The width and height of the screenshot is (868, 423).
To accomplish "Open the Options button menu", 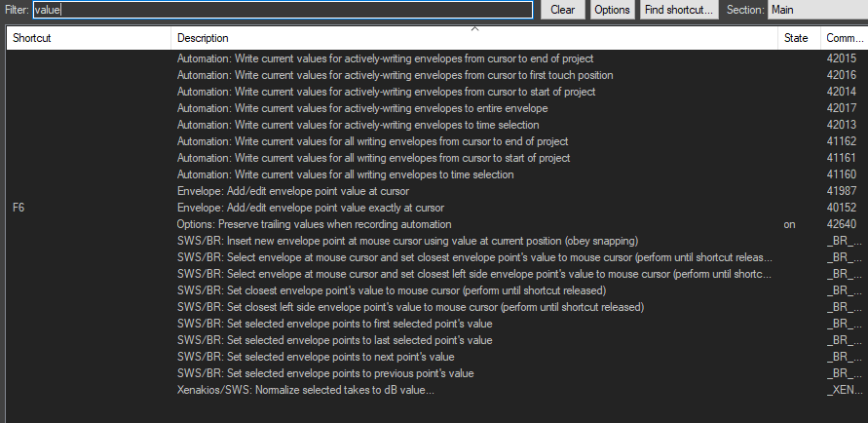I will coord(612,10).
